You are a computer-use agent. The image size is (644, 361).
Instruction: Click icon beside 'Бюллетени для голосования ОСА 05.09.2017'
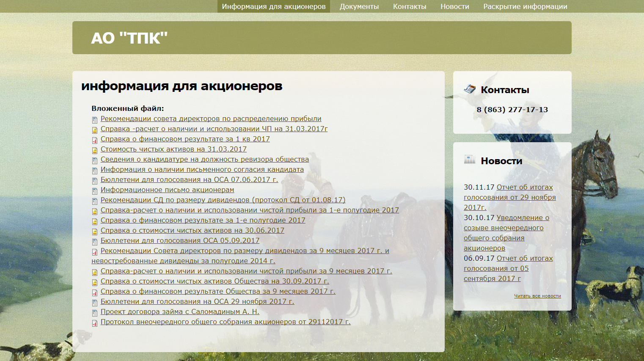pos(95,242)
